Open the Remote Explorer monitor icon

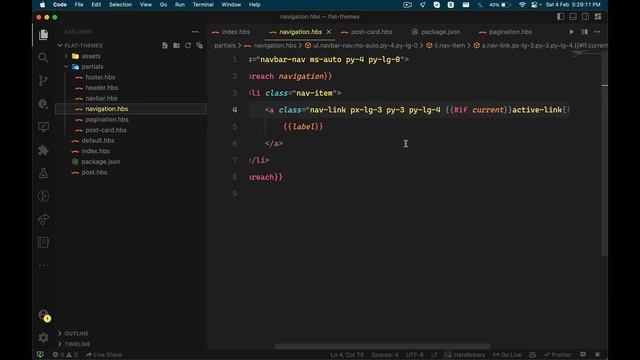point(43,127)
